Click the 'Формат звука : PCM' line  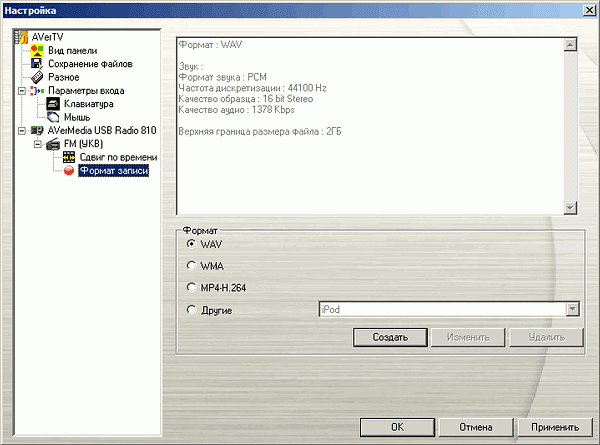(222, 77)
